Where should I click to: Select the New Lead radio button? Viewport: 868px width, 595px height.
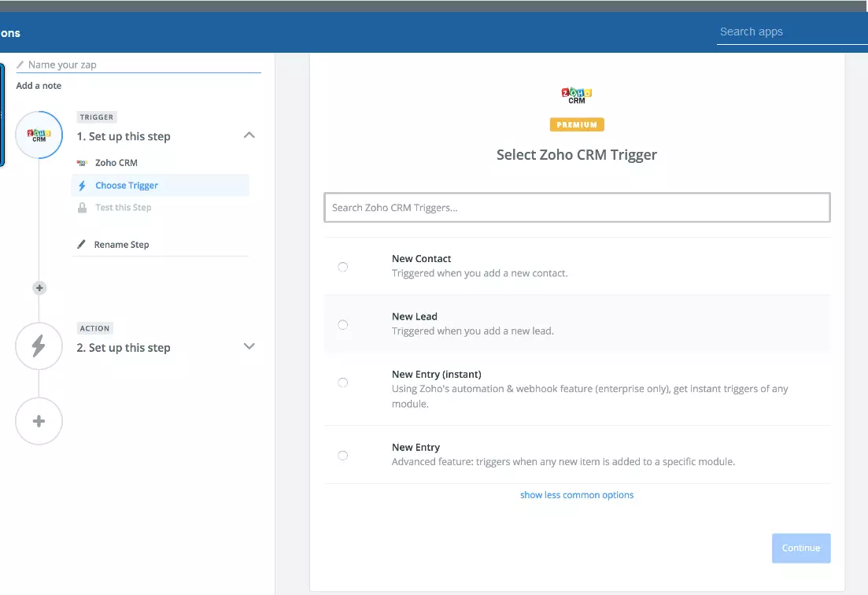click(342, 324)
